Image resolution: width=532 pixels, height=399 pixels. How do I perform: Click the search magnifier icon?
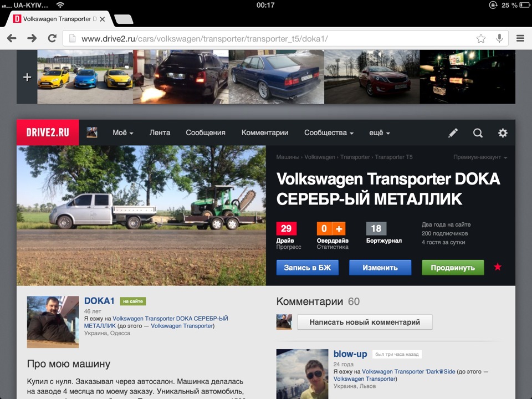click(478, 132)
